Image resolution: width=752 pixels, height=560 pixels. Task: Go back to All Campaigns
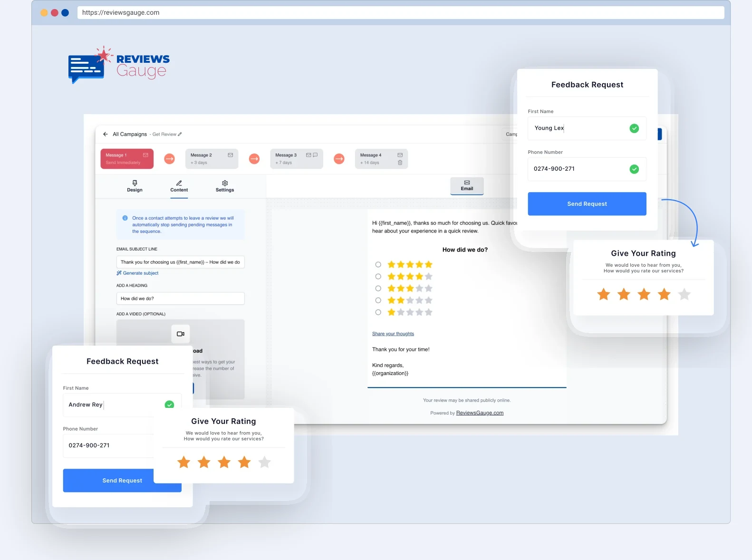[130, 134]
